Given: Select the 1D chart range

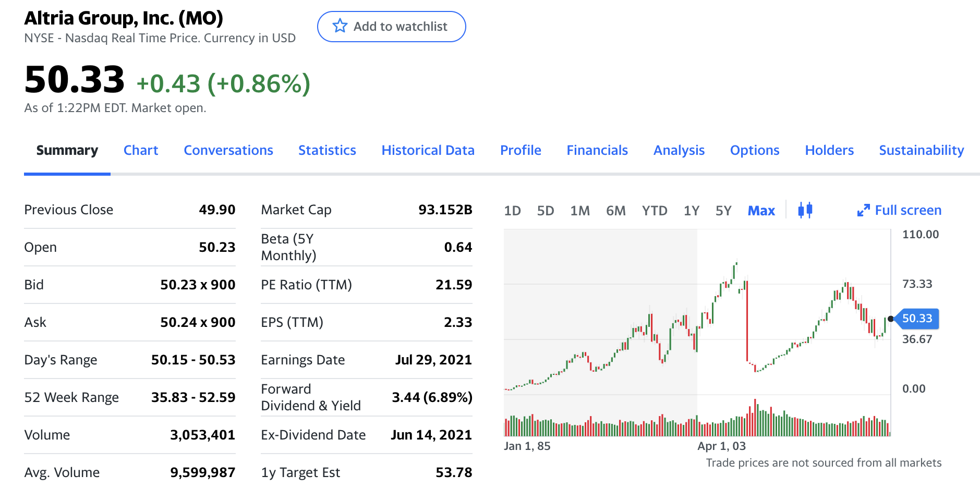Looking at the screenshot, I should [x=512, y=211].
